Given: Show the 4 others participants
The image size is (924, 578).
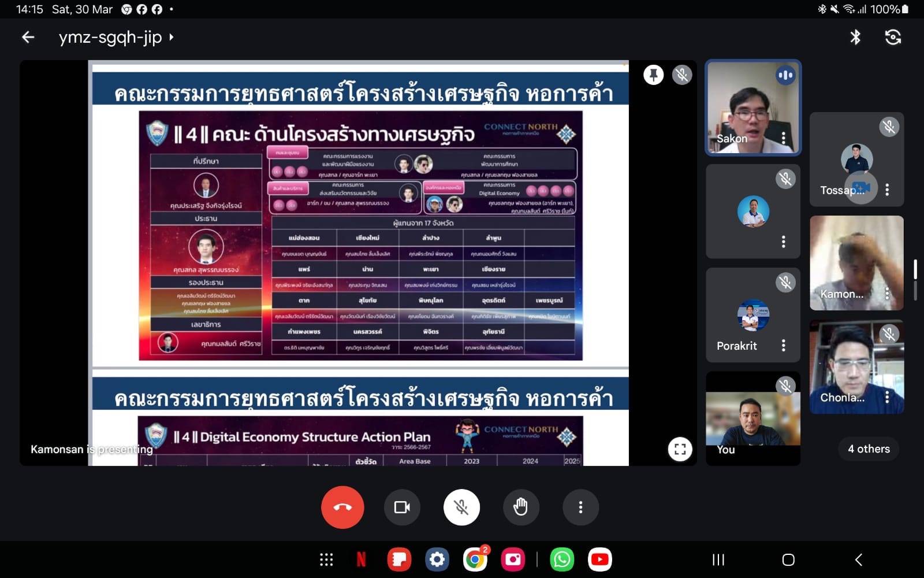Looking at the screenshot, I should point(869,449).
